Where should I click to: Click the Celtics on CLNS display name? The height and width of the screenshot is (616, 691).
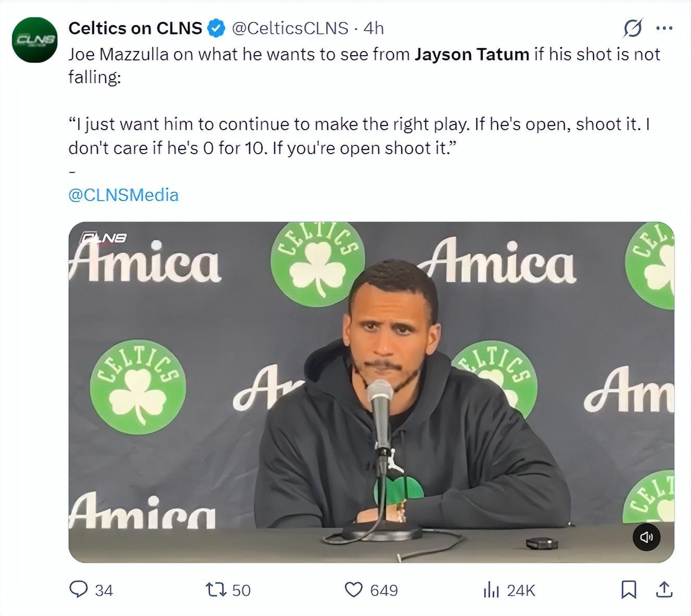[x=135, y=28]
